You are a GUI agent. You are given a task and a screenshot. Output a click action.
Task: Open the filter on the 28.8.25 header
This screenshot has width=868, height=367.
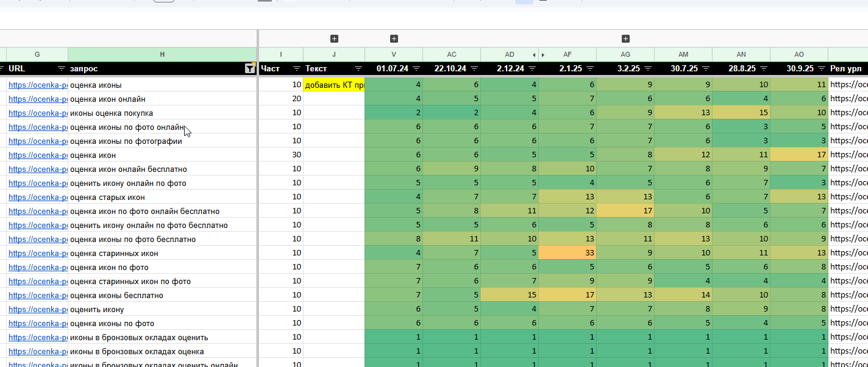[764, 69]
